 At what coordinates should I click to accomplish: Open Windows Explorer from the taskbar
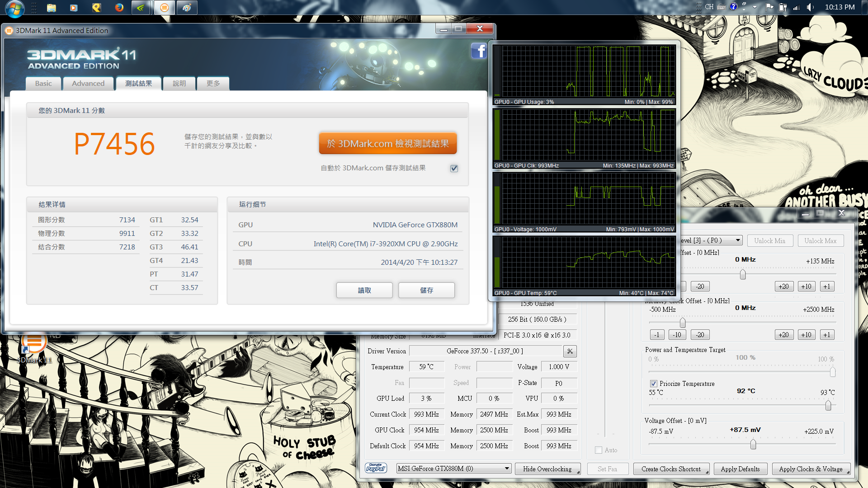coord(51,8)
